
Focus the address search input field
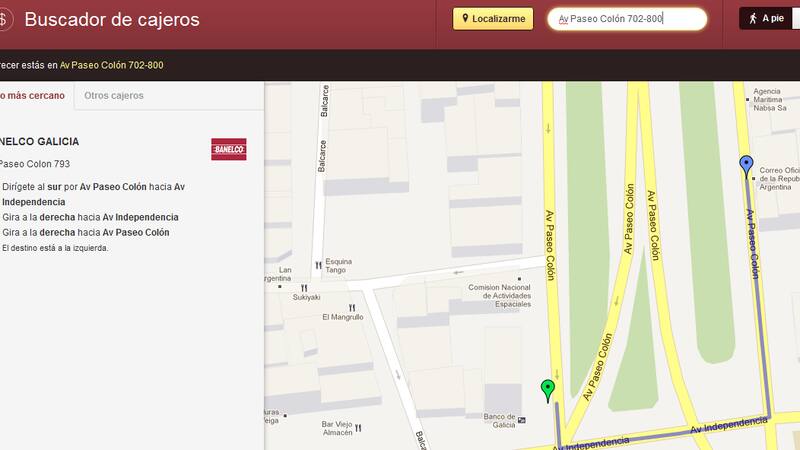coord(627,19)
